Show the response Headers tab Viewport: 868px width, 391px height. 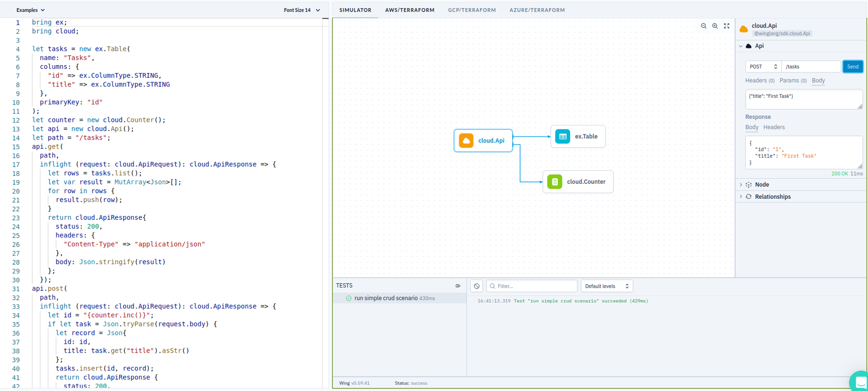(774, 127)
